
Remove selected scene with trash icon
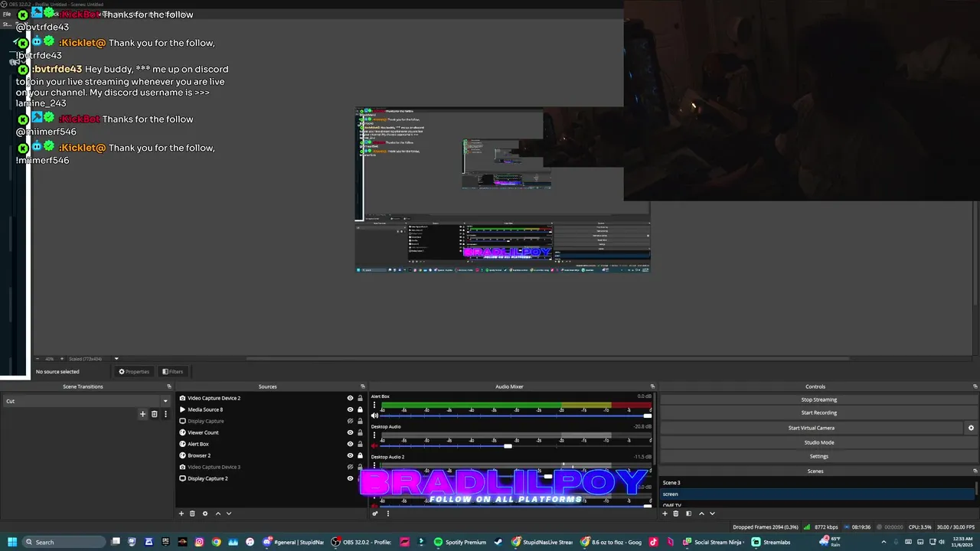pyautogui.click(x=675, y=514)
